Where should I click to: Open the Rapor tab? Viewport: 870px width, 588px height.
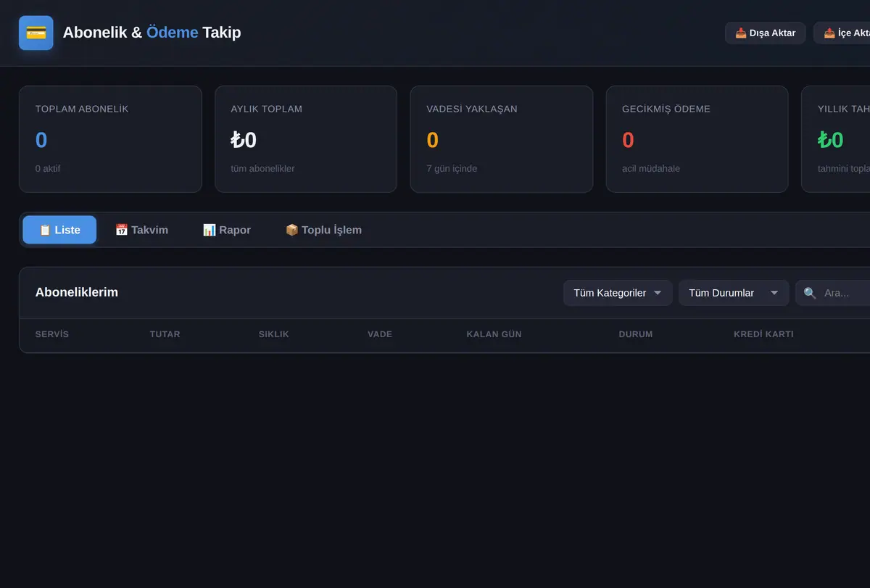click(226, 230)
